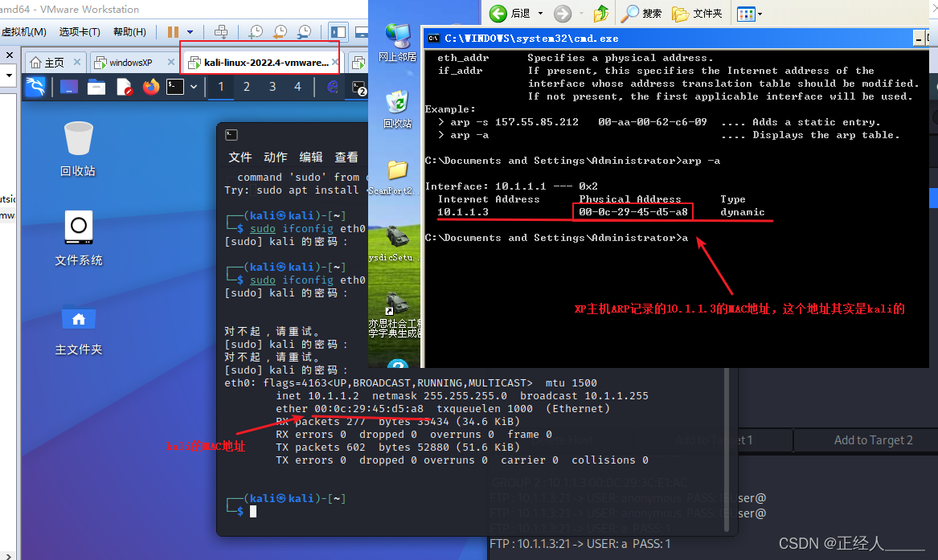The image size is (938, 560).
Task: Select the bottom Ettercap log line FTP USER: a PASS: 1
Action: pyautogui.click(x=580, y=544)
